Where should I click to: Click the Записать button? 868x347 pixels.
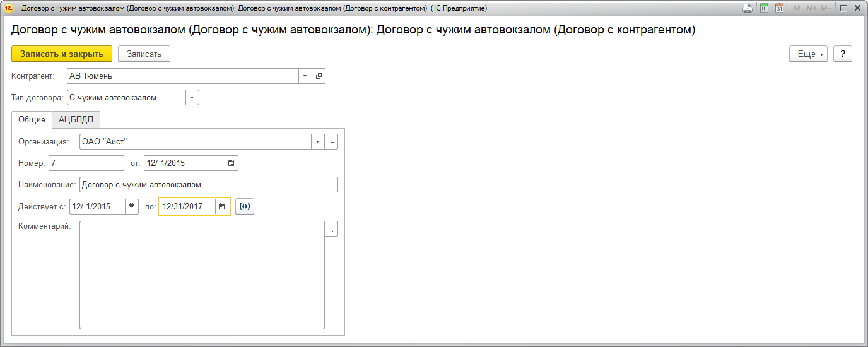pos(144,54)
